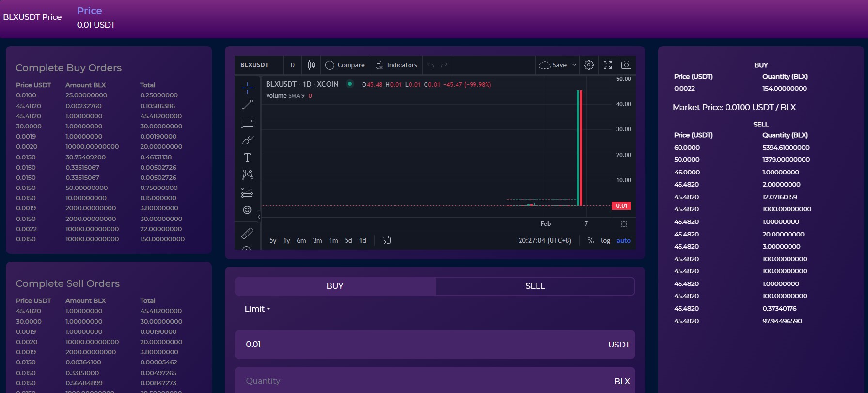The image size is (868, 393).
Task: Toggle log scale on chart
Action: pos(605,240)
